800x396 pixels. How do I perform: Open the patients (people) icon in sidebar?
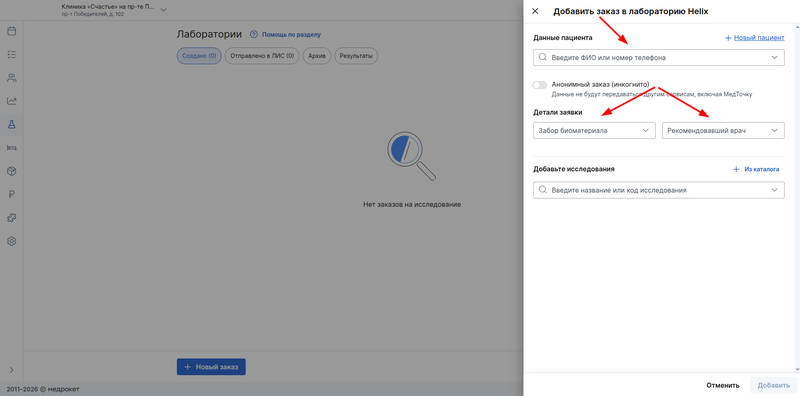tap(11, 78)
